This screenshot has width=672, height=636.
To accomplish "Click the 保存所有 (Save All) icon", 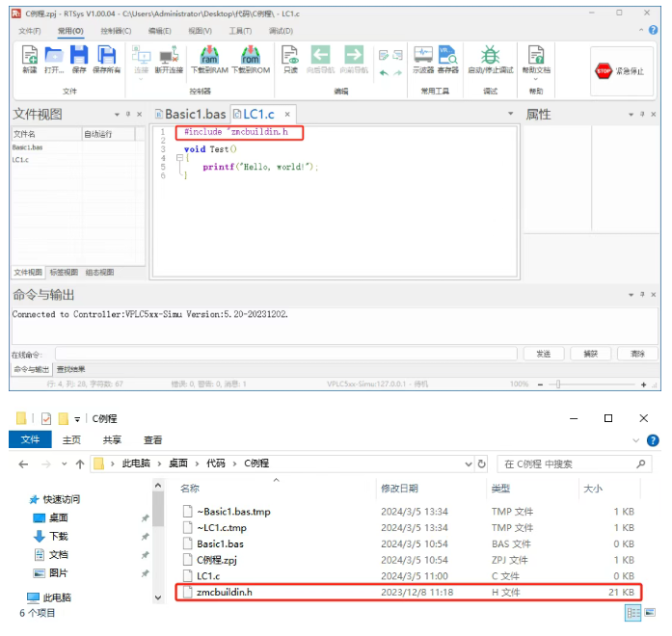I will (x=106, y=58).
